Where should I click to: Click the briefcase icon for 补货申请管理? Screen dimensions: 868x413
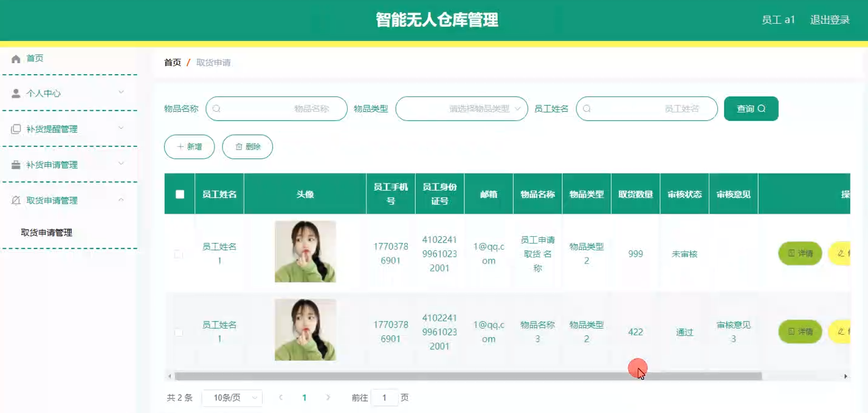click(x=15, y=164)
